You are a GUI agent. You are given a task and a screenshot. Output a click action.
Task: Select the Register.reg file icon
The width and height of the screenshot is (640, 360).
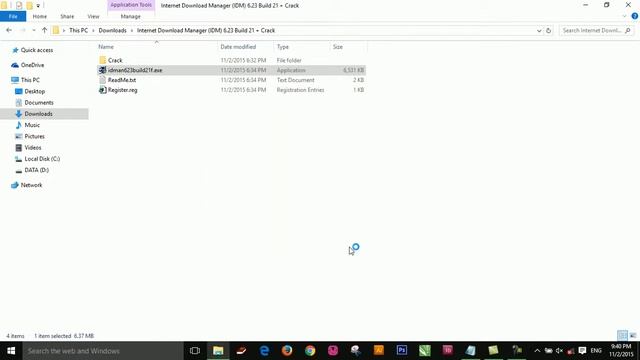[x=102, y=90]
